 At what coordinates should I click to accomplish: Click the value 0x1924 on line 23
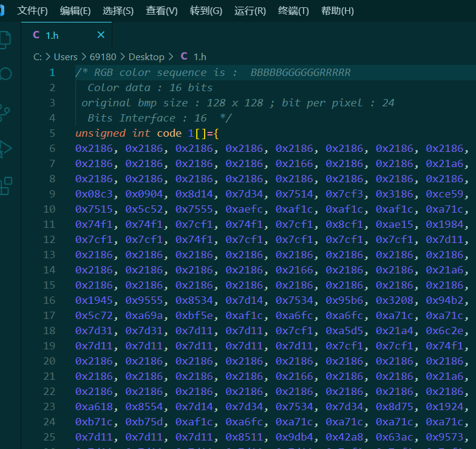tap(444, 406)
